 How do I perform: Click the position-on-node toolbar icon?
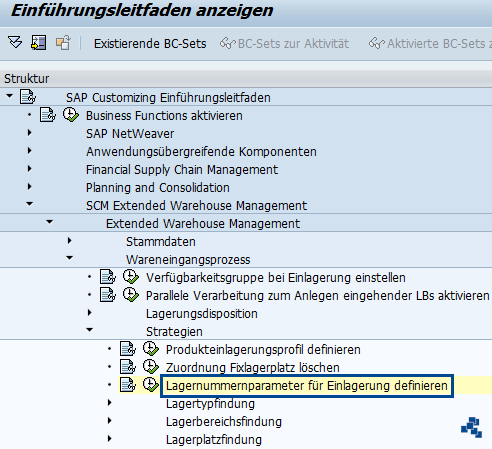(x=38, y=43)
